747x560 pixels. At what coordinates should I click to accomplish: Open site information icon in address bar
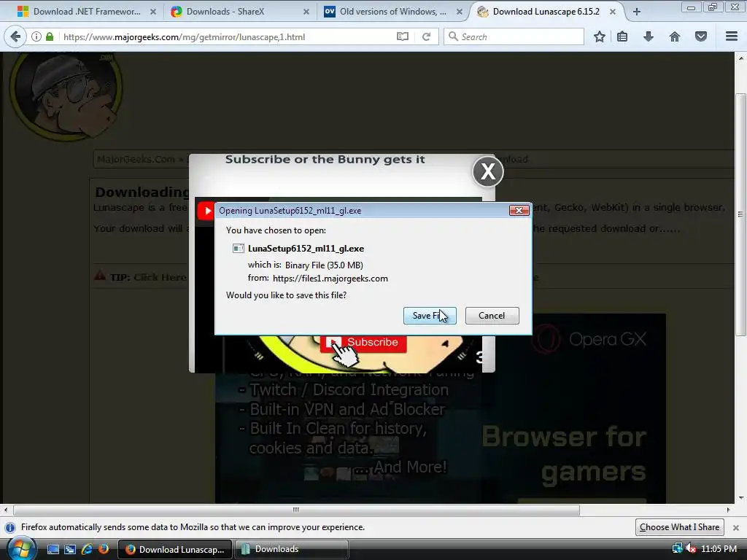pos(36,36)
